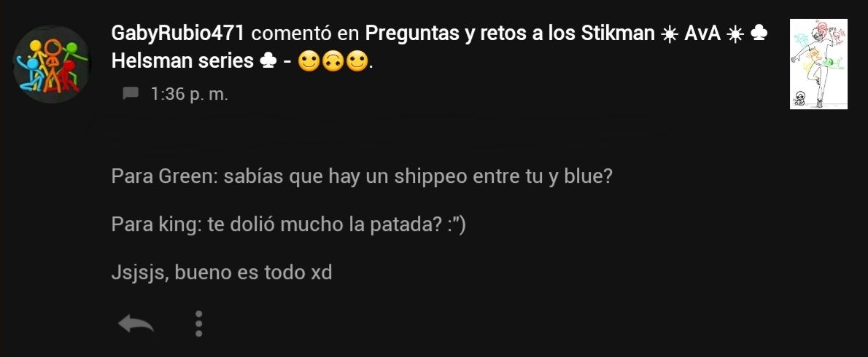Open the story cover thumbnail
868x357 pixels.
[818, 64]
